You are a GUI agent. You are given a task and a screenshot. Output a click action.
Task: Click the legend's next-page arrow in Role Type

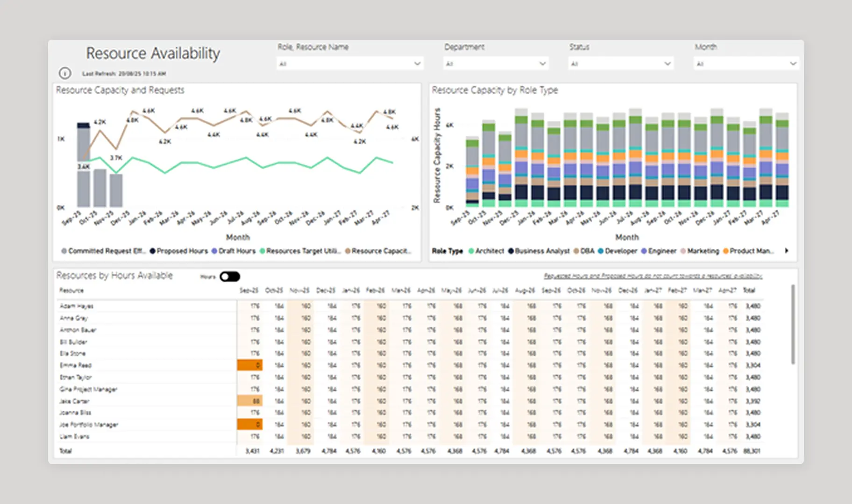pos(787,251)
